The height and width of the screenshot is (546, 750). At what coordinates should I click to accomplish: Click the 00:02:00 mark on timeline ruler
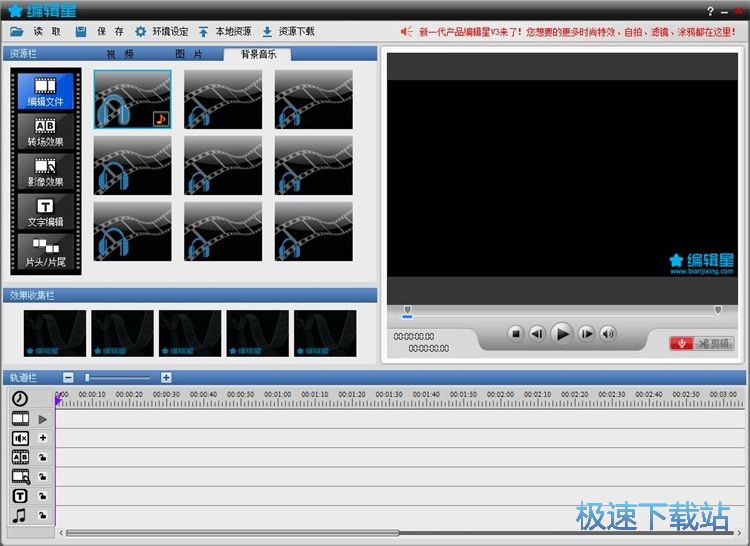[500, 394]
